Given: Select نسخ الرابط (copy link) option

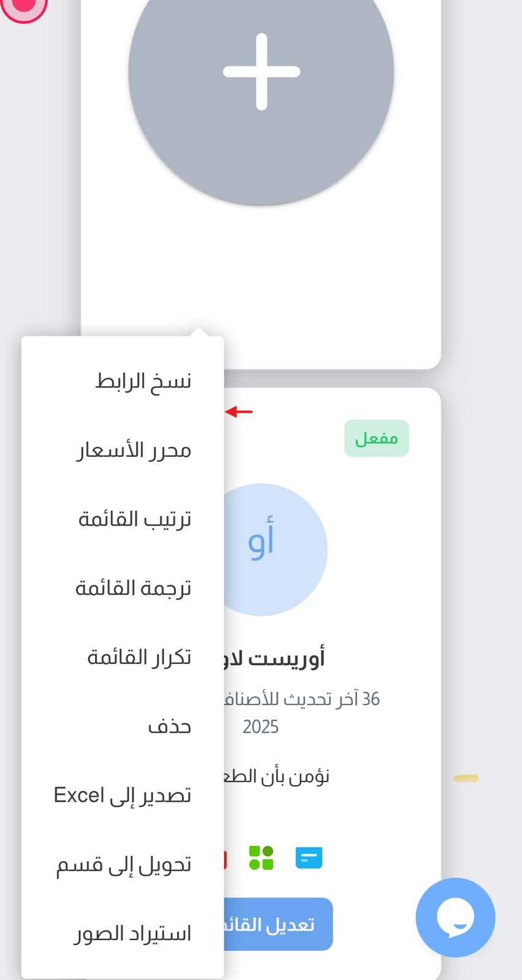Looking at the screenshot, I should 143,382.
